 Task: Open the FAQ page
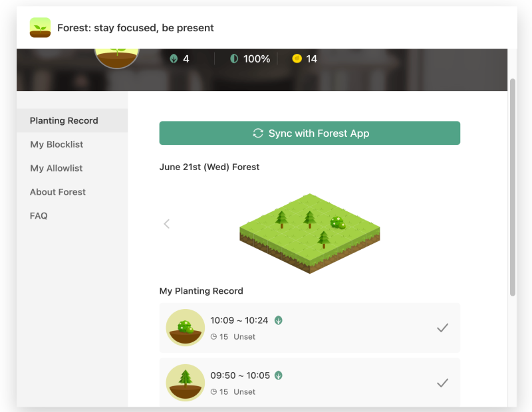(x=39, y=216)
